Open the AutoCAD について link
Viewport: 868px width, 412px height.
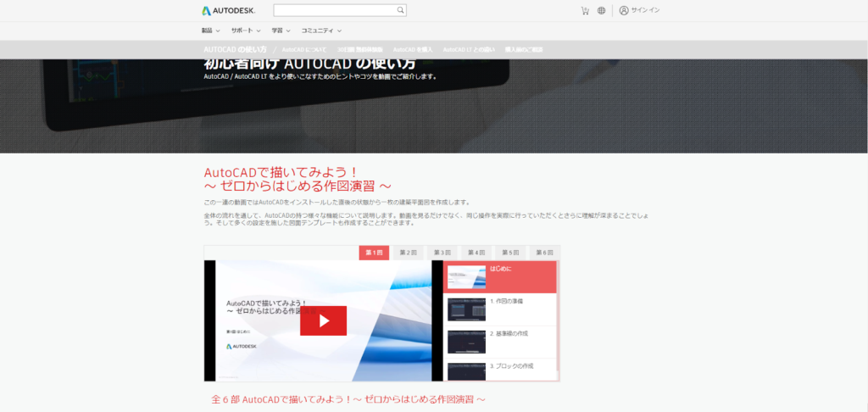point(304,50)
